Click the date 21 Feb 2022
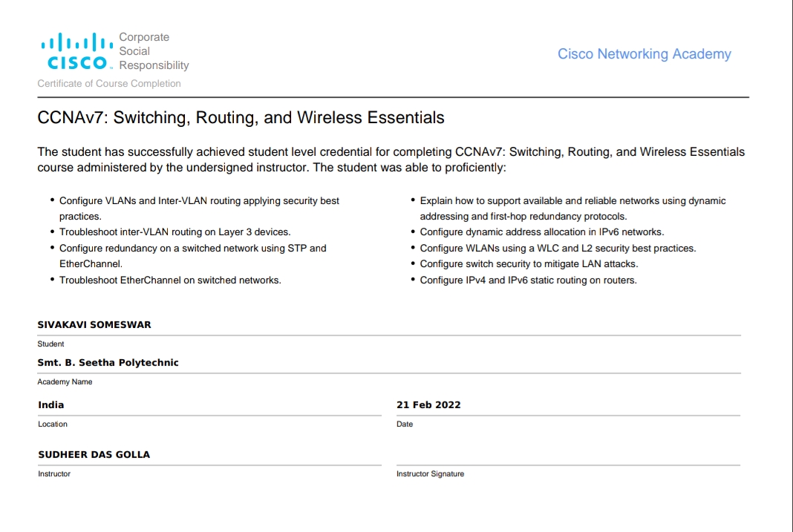The width and height of the screenshot is (793, 532). (428, 405)
